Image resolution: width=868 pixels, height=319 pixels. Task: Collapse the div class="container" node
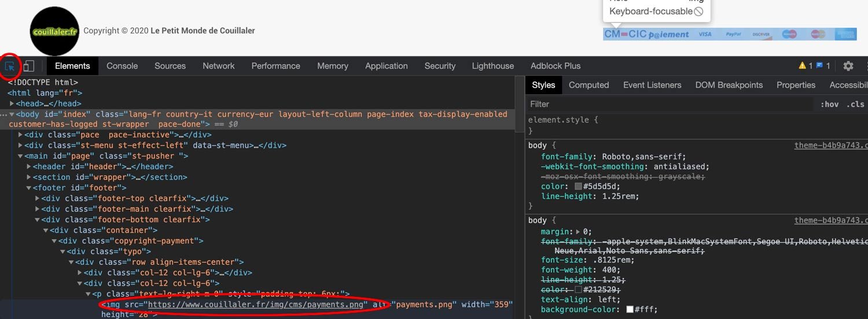(46, 230)
